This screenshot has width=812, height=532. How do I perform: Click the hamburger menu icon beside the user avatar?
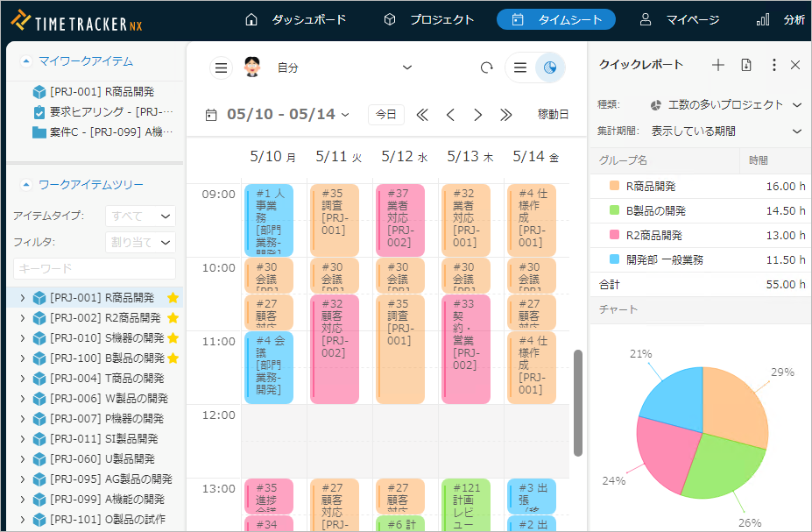222,67
